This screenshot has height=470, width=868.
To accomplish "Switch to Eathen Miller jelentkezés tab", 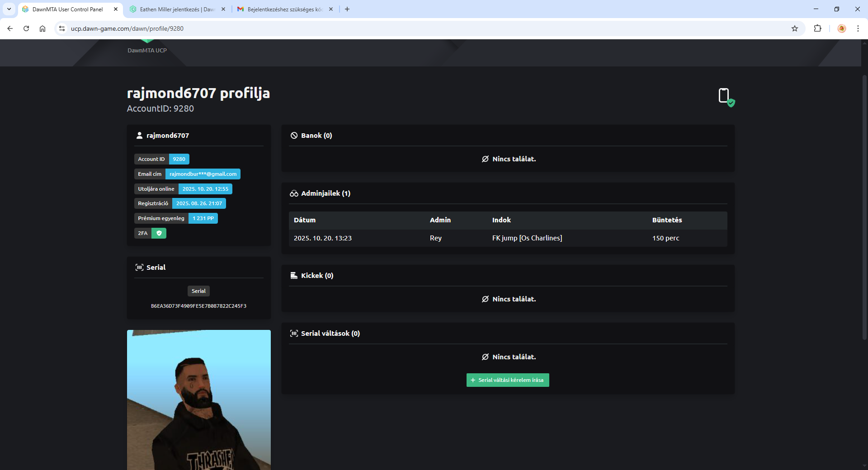I will click(x=176, y=9).
